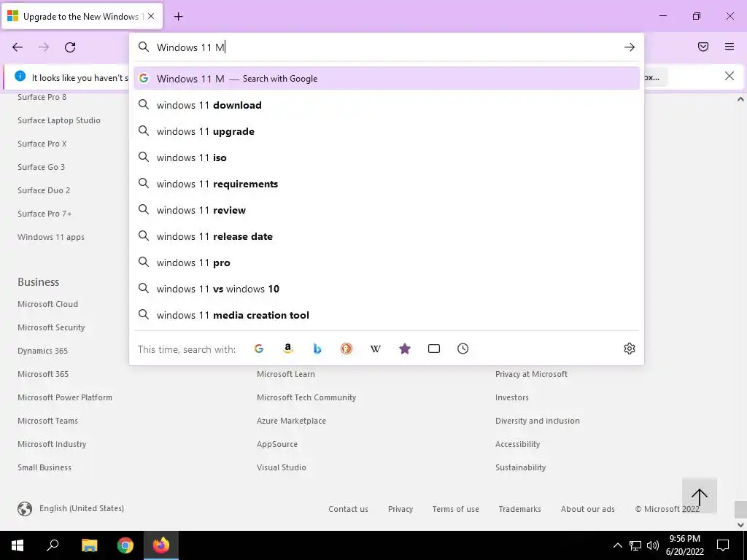Open the volume control speaker icon
The height and width of the screenshot is (560, 747).
pyautogui.click(x=653, y=545)
